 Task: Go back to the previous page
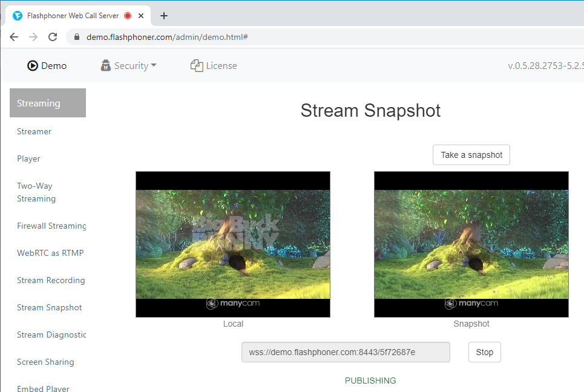click(x=14, y=37)
